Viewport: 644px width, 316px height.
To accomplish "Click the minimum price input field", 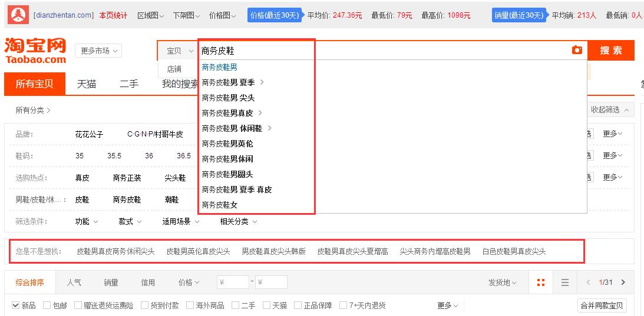I will pos(233,282).
